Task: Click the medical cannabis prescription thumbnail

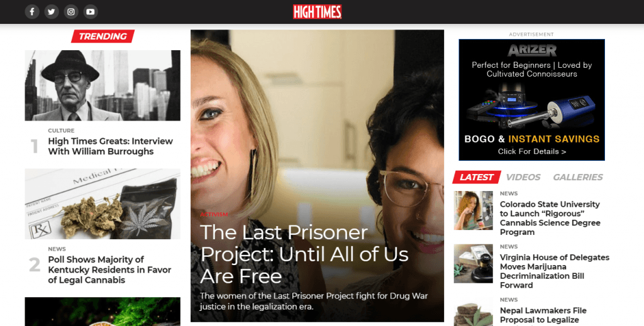Action: [x=103, y=204]
